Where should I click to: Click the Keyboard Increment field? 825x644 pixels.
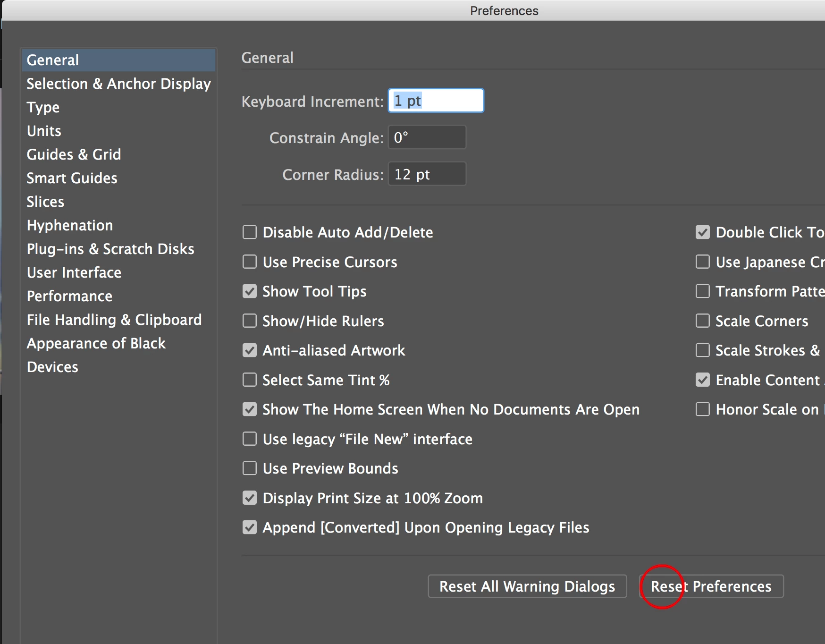[x=436, y=101]
